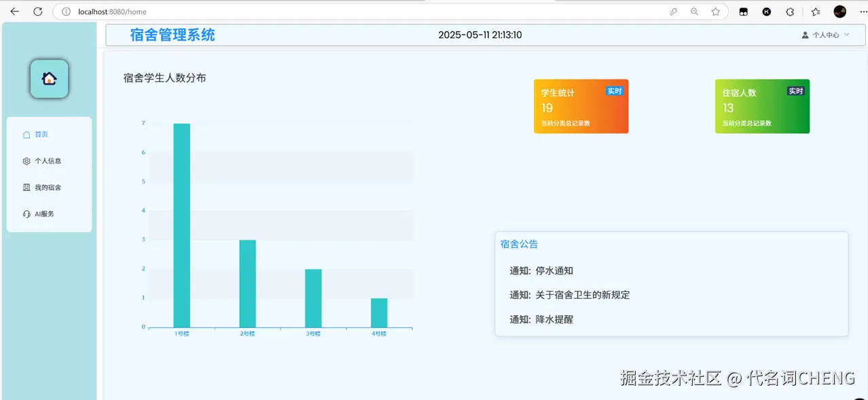Click the 宿舍公告 heading
This screenshot has width=868, height=400.
point(519,244)
